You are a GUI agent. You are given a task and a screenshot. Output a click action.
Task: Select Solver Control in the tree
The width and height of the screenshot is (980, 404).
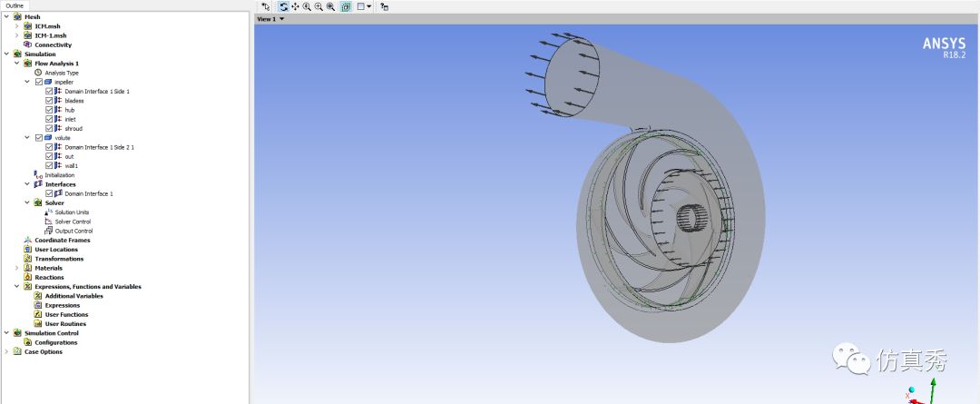tap(72, 222)
